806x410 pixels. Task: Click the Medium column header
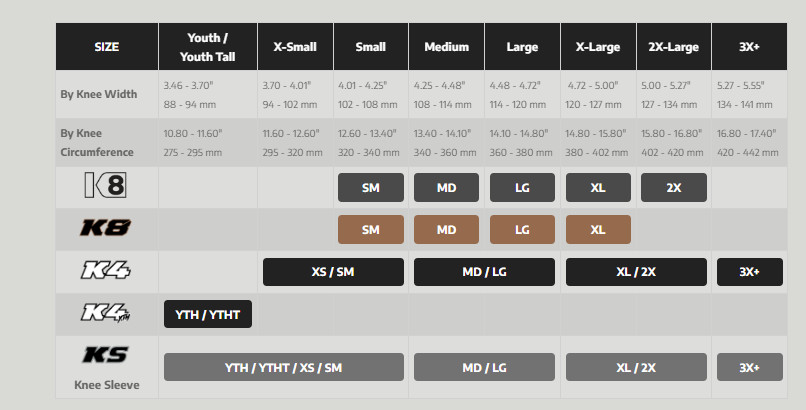446,47
